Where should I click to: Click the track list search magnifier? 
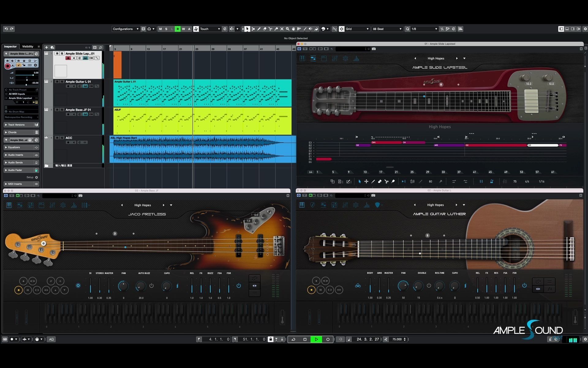pos(100,48)
